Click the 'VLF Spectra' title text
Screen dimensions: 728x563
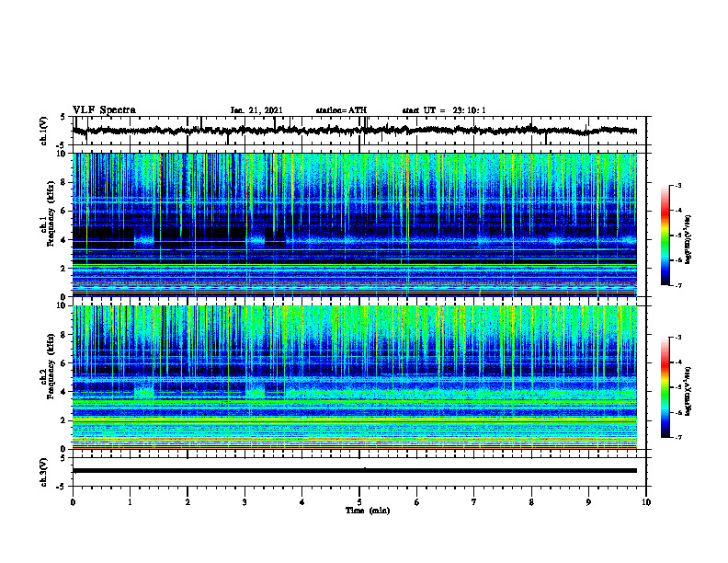tap(104, 110)
